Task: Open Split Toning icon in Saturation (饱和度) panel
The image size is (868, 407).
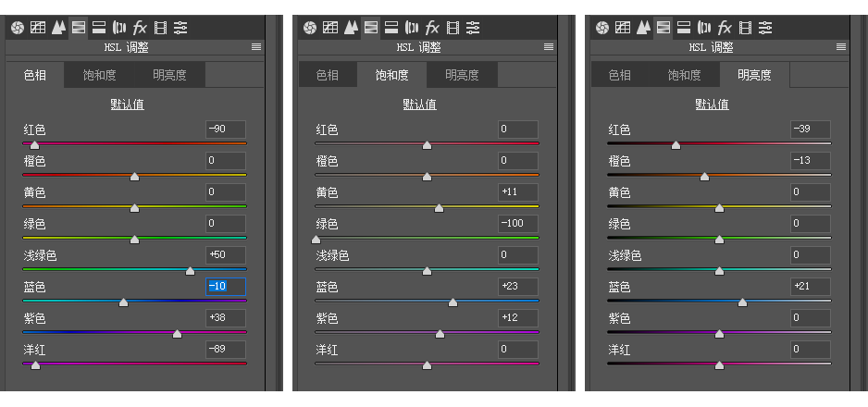Action: 391,28
